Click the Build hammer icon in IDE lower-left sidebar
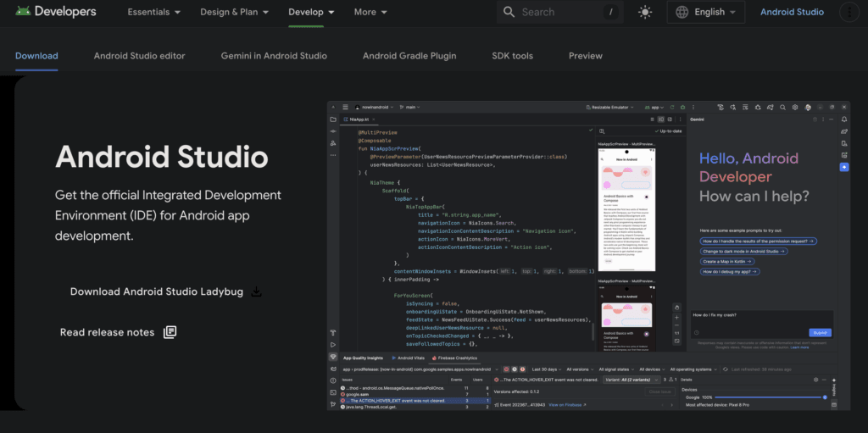Viewport: 868px width, 433px height. [333, 333]
